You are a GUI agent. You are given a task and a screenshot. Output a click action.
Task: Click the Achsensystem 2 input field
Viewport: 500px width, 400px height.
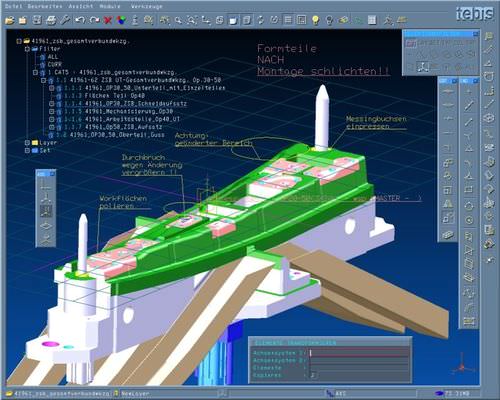359,360
